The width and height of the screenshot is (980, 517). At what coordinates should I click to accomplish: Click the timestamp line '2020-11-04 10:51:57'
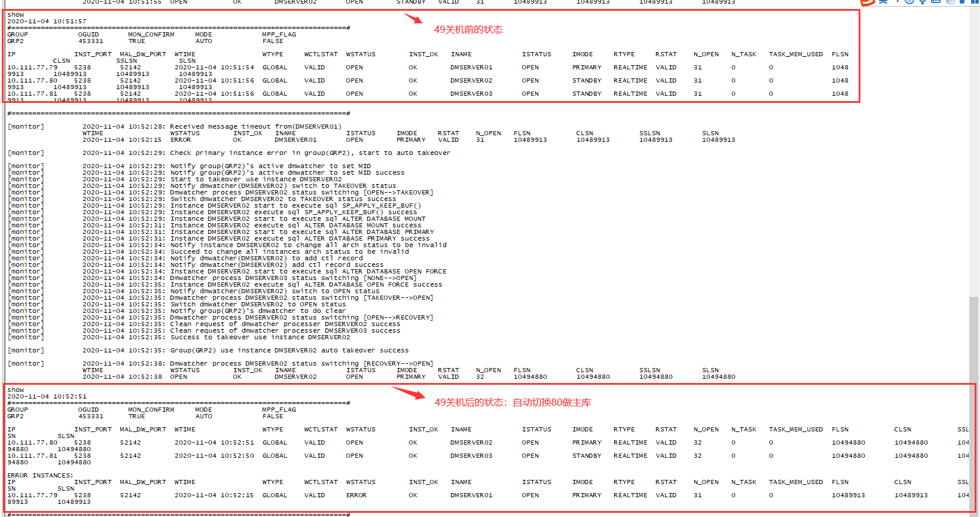[x=47, y=22]
